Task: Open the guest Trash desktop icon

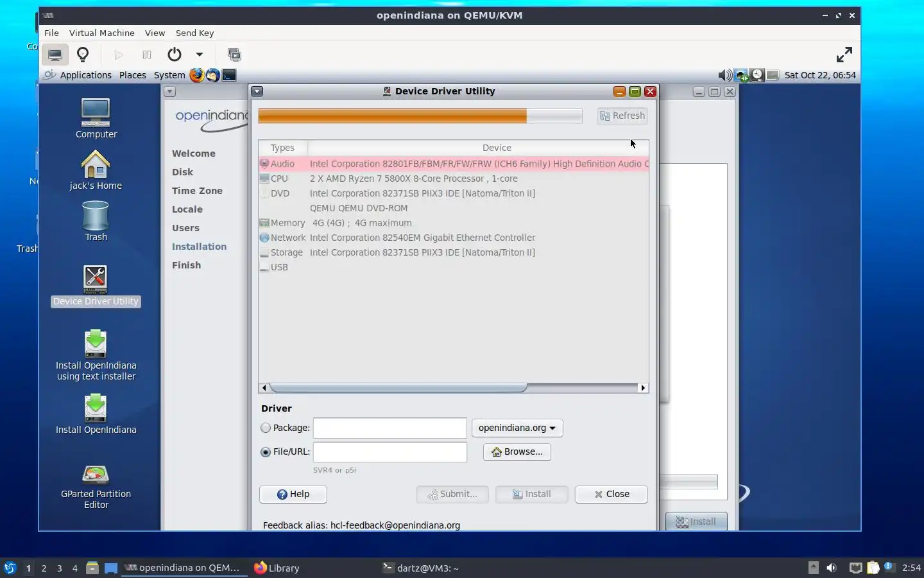Action: click(x=96, y=222)
